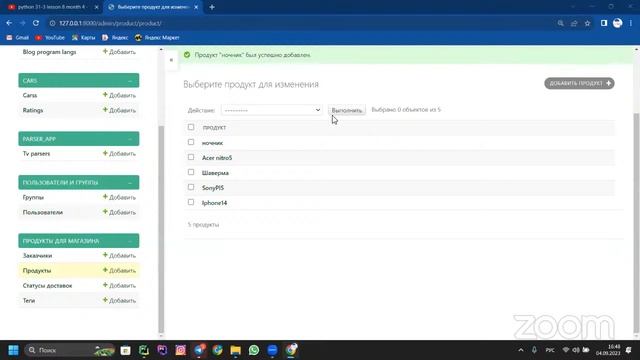Viewport: 640px width, 360px height.
Task: Open the Действие action dropdown
Action: 271,110
